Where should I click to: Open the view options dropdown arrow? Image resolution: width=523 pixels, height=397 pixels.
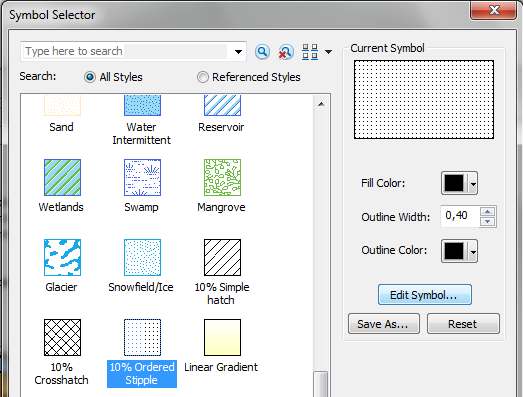point(329,52)
